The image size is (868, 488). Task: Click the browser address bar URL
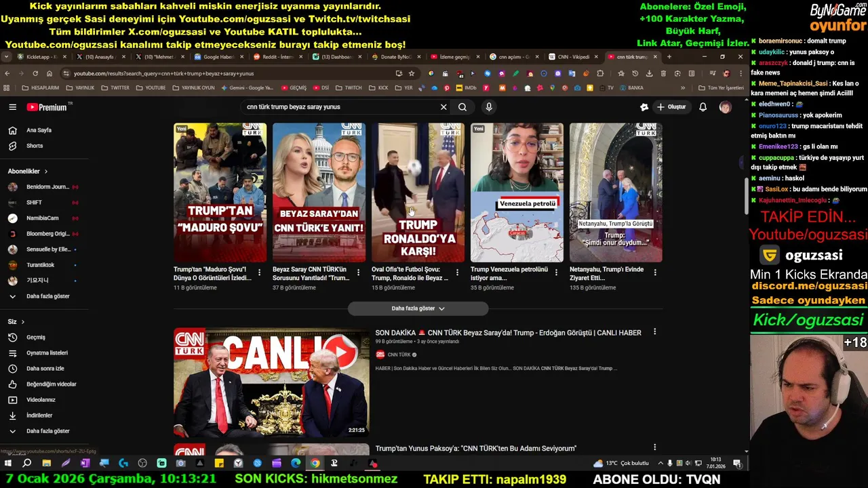pos(164,73)
